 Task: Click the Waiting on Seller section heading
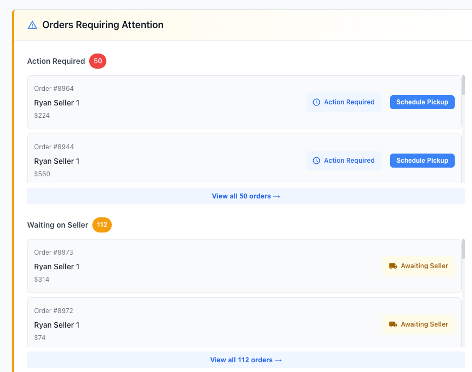[x=57, y=225]
